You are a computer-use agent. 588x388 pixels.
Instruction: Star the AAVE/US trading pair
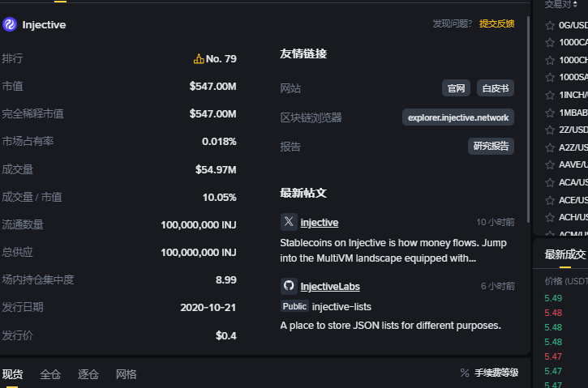550,164
